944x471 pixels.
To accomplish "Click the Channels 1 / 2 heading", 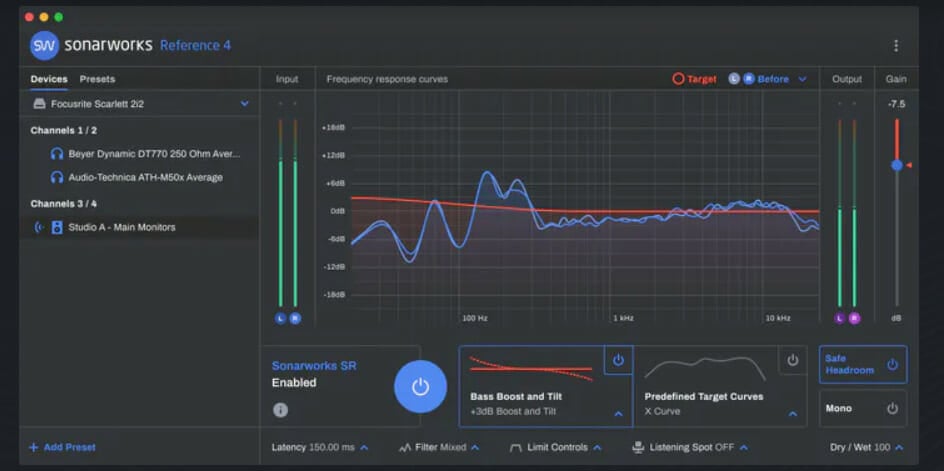I will (63, 130).
